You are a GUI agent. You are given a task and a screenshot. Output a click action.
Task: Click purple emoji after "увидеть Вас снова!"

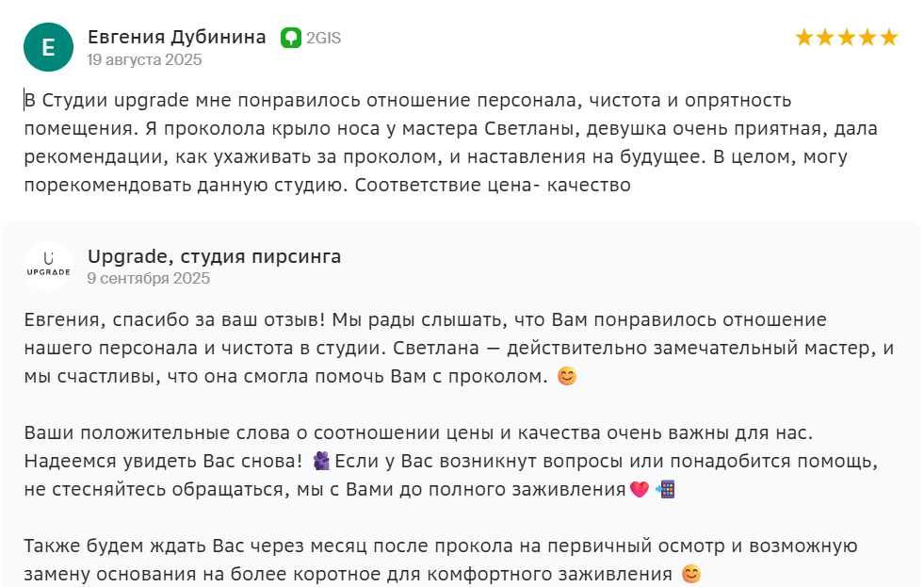click(321, 462)
